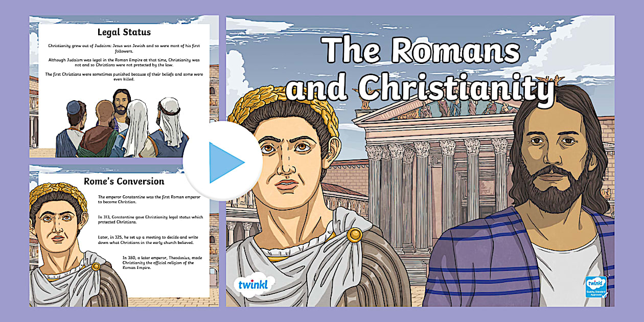Click the text about Christianity's legal status in 313
644x322 pixels.
[148, 221]
